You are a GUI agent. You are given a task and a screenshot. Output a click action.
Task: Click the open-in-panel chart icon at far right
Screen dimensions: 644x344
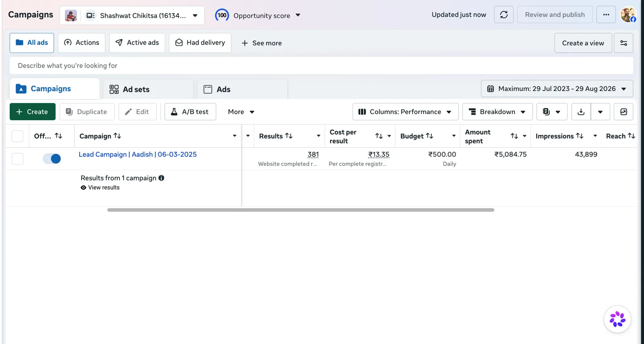[x=623, y=112]
